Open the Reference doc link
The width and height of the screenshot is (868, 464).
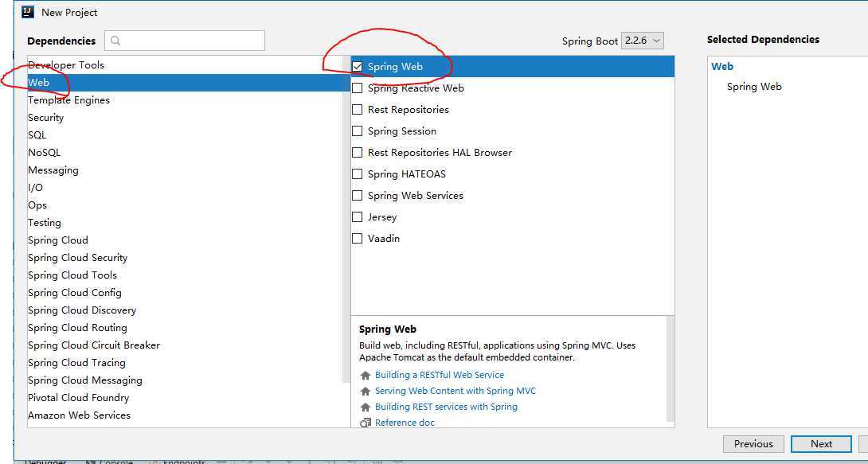click(x=405, y=423)
